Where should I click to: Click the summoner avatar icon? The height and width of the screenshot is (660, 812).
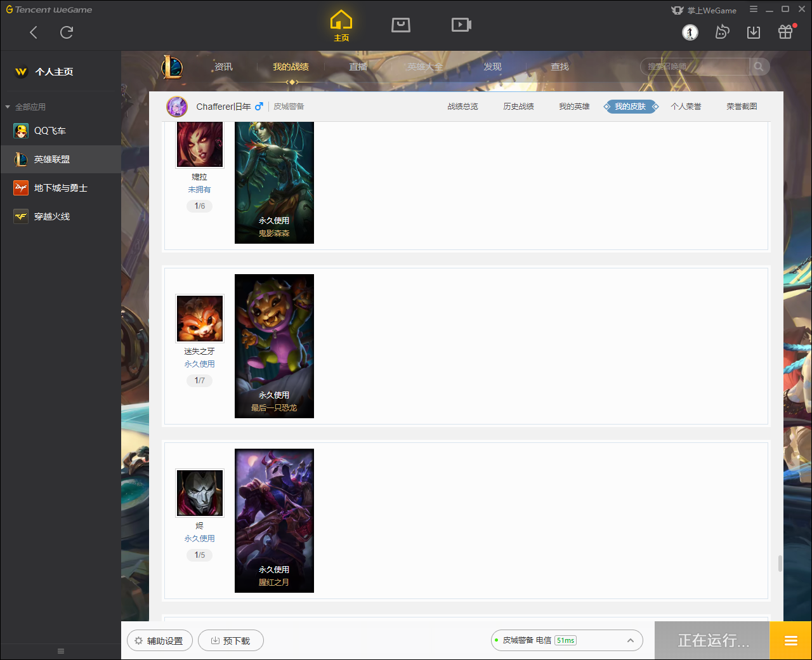point(177,107)
